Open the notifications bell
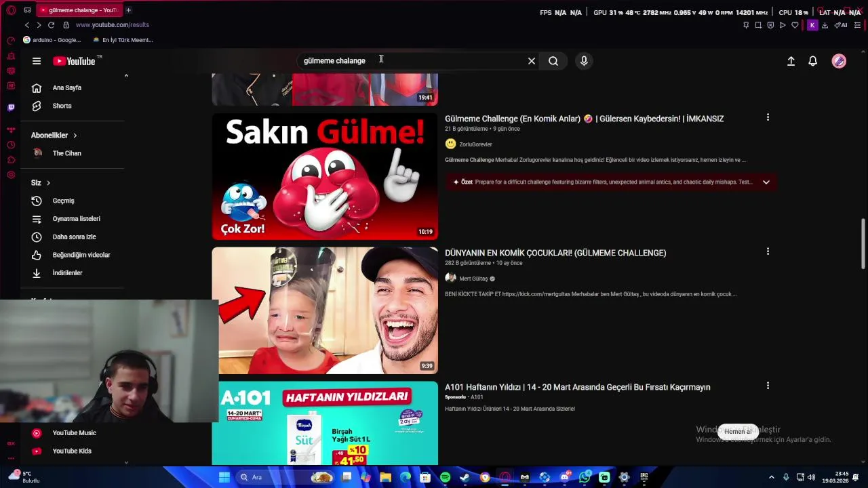 (x=812, y=61)
